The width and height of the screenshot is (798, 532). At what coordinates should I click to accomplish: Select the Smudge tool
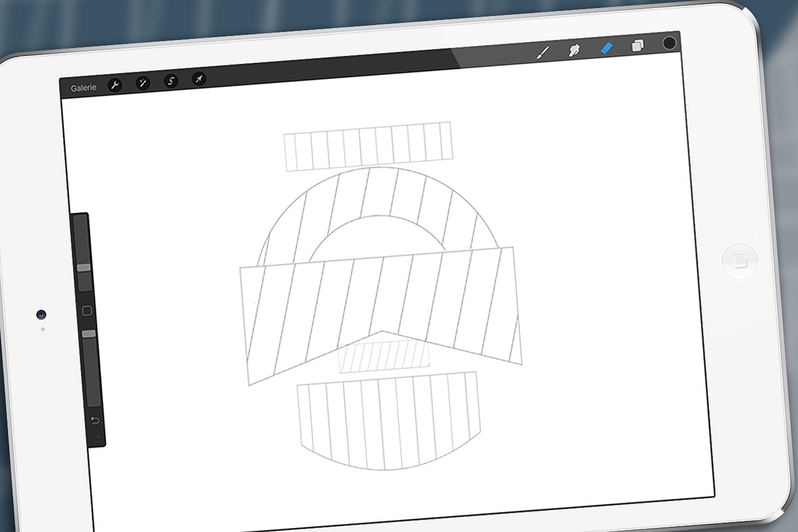point(574,50)
